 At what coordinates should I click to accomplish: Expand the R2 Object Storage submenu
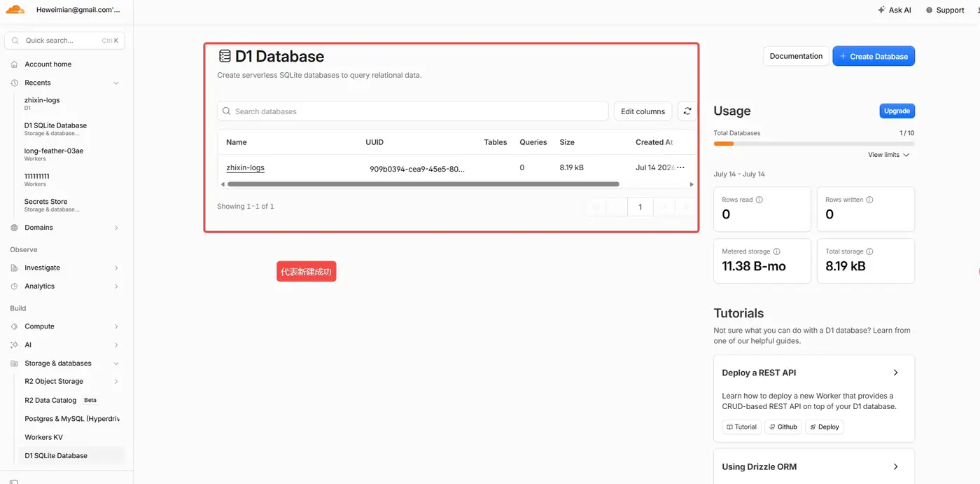(x=116, y=382)
